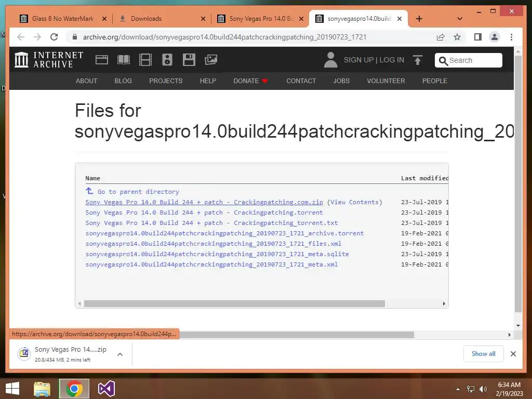Click the search magnifier icon
Image resolution: width=532 pixels, height=399 pixels.
click(443, 61)
